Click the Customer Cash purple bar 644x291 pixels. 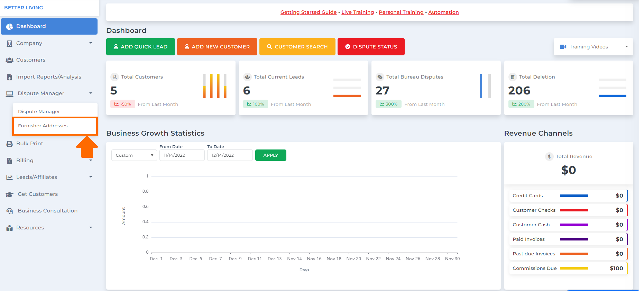tap(574, 225)
